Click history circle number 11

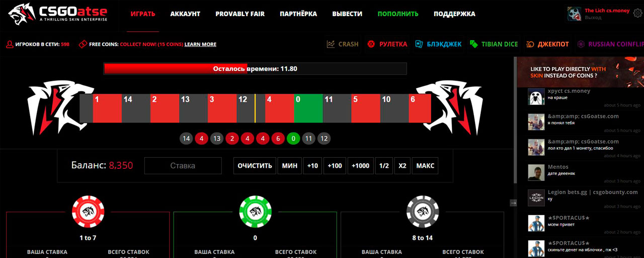point(308,139)
